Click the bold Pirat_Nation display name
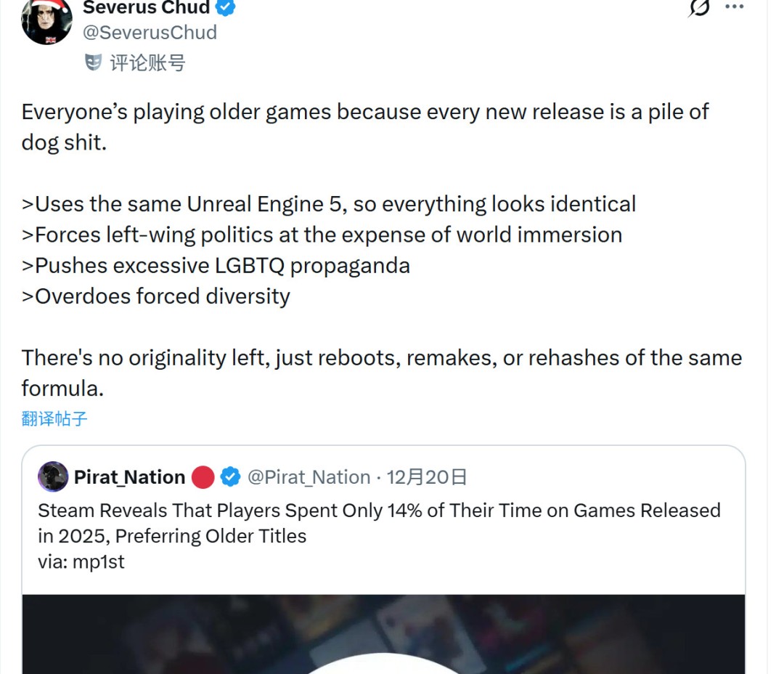This screenshot has height=674, width=784. click(x=129, y=477)
